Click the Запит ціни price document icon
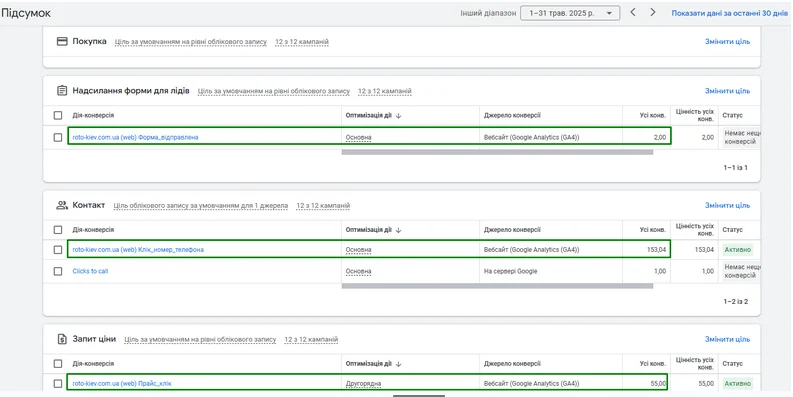The width and height of the screenshot is (793, 397). (62, 339)
